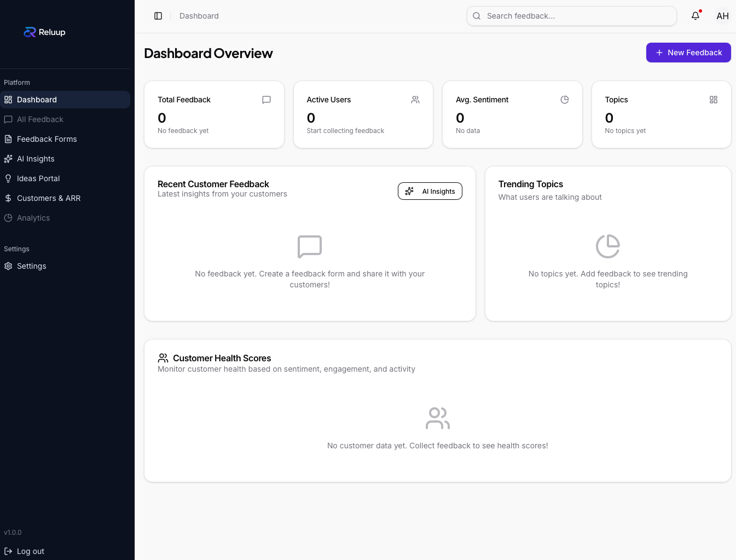Open the AH profile avatar menu

[722, 16]
